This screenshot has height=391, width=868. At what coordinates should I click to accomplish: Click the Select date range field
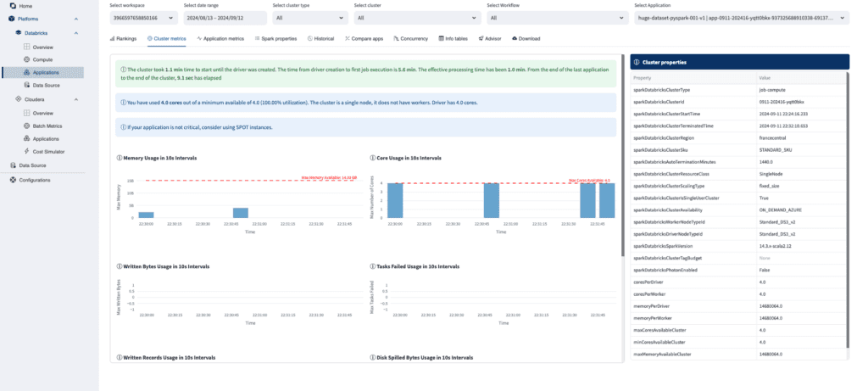223,17
